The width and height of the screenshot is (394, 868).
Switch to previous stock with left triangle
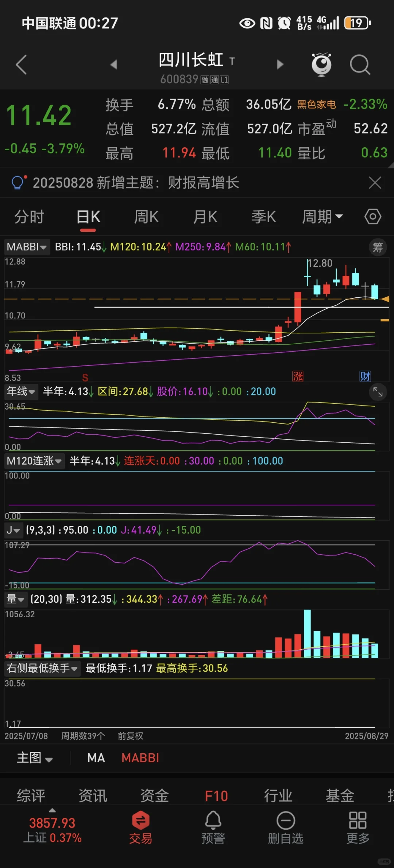pos(114,64)
